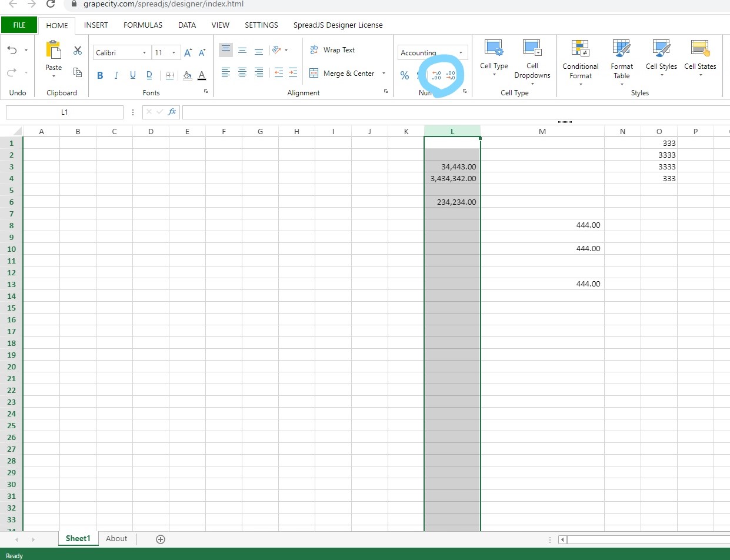Apply percent style format

point(405,75)
